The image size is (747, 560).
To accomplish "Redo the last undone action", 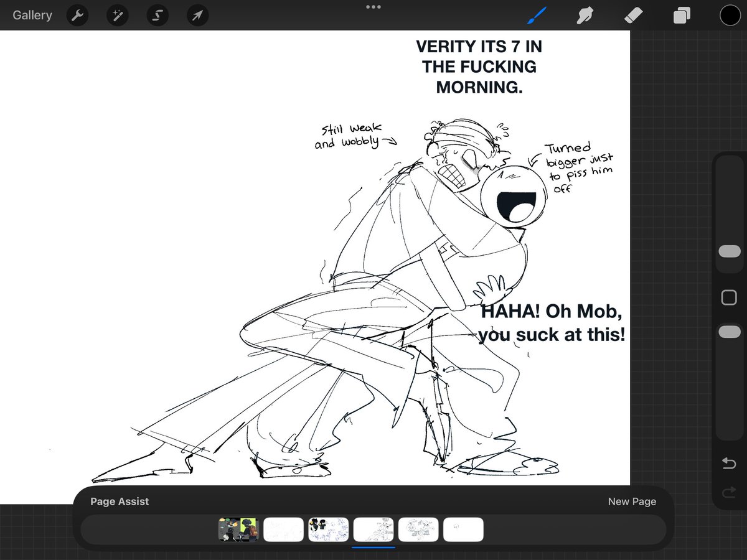I will click(729, 493).
